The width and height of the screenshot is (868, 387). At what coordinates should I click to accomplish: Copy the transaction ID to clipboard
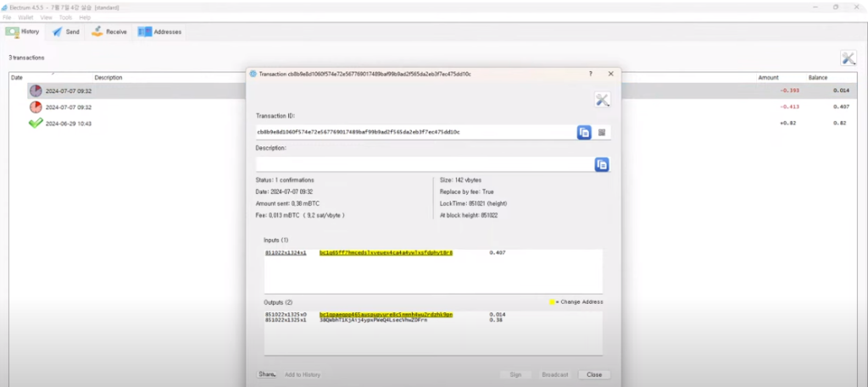click(584, 132)
